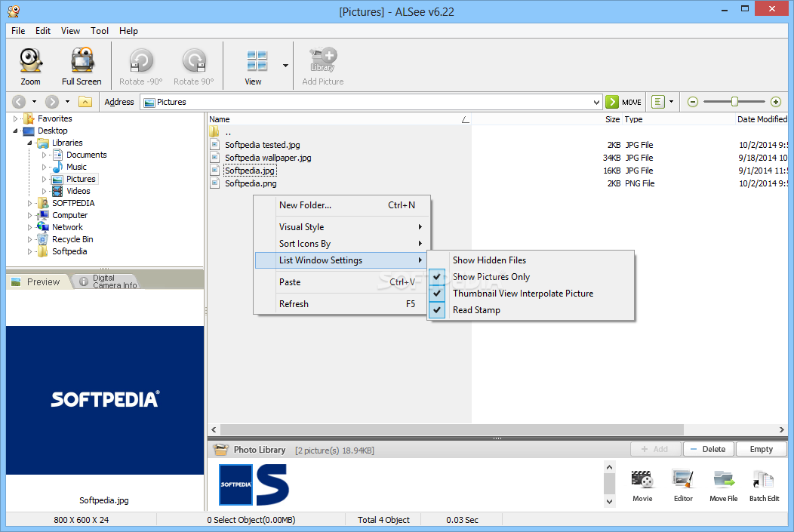Select the SOFTPEDIA tree folder
The image size is (794, 532).
click(73, 203)
